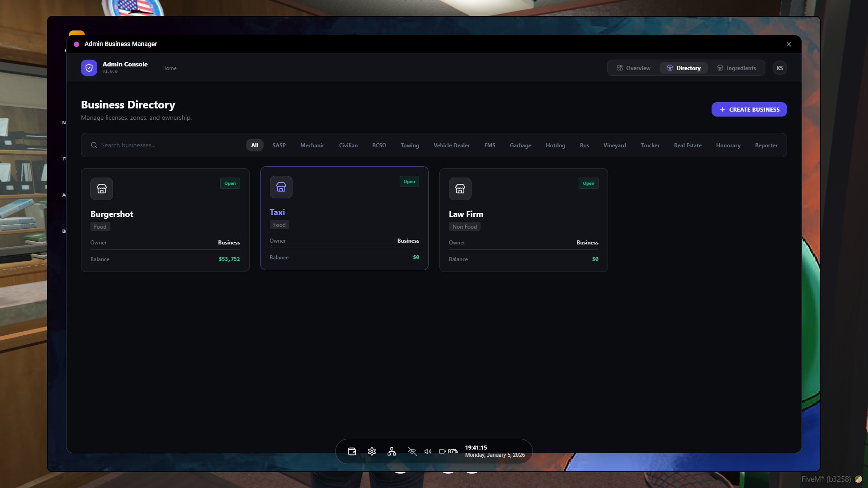Open the settings gear in the taskbar
The image size is (868, 488).
coord(372,451)
